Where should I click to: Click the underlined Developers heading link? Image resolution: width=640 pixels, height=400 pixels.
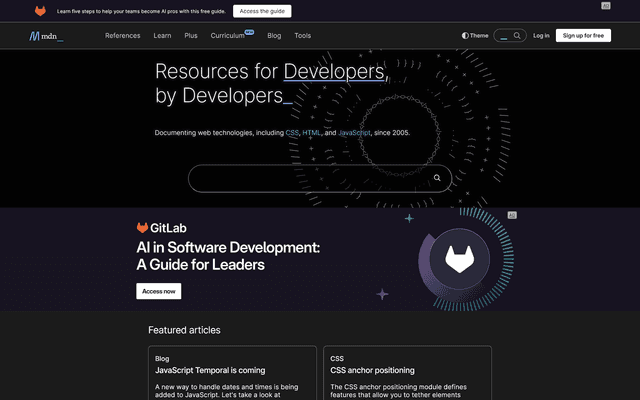[x=334, y=71]
